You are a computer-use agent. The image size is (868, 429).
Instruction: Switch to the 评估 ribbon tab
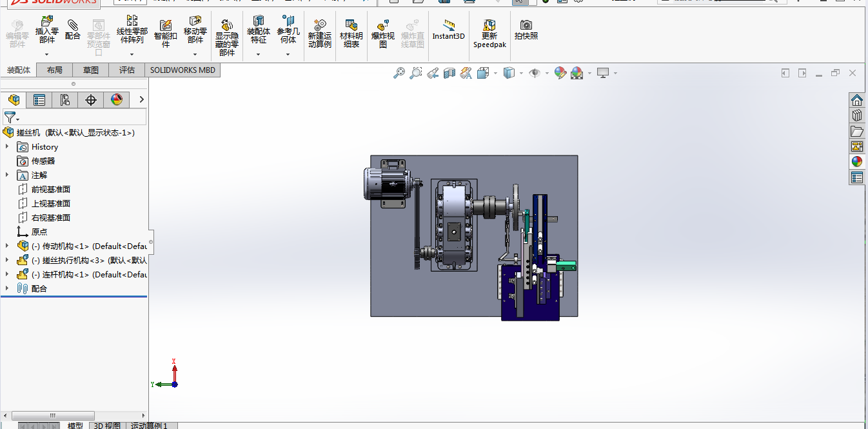pyautogui.click(x=127, y=70)
